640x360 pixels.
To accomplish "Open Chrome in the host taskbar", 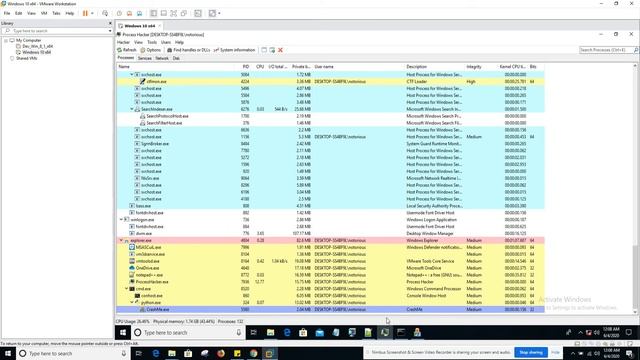I will (253, 353).
